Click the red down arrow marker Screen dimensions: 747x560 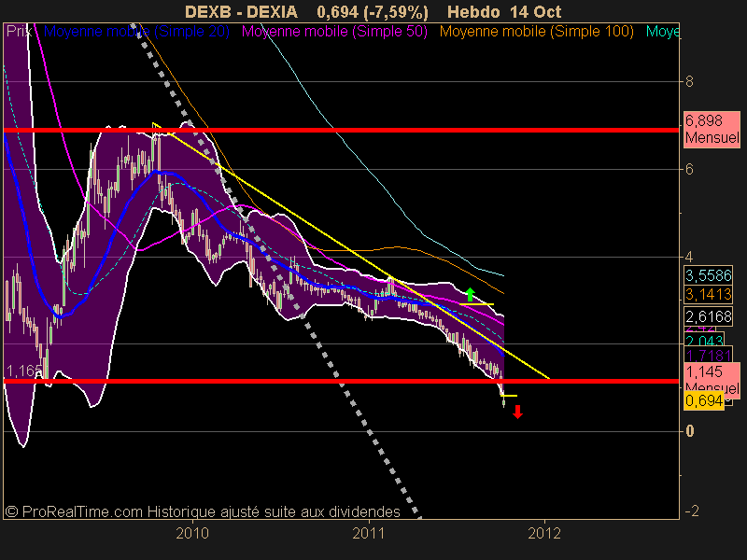(x=518, y=412)
